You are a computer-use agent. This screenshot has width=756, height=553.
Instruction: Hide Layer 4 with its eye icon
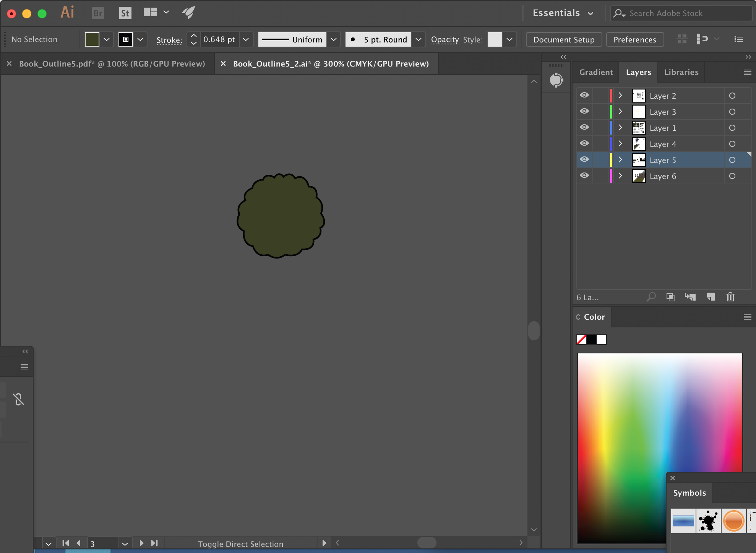click(x=584, y=143)
